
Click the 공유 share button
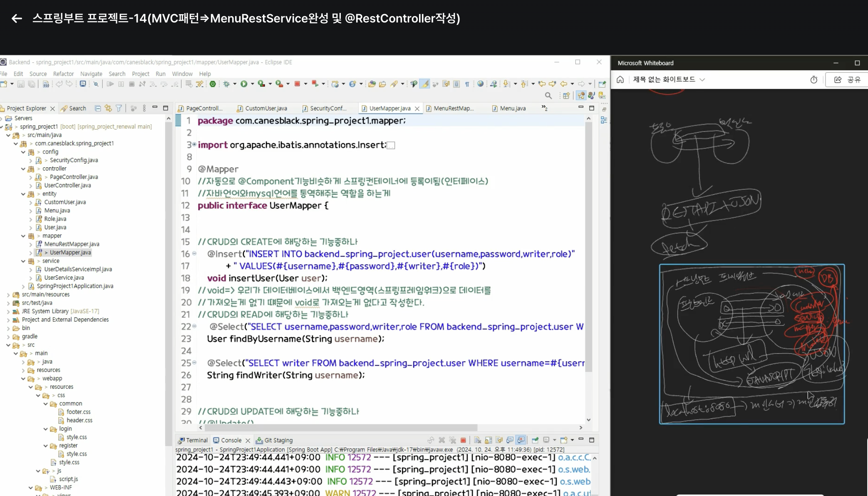pyautogui.click(x=847, y=79)
